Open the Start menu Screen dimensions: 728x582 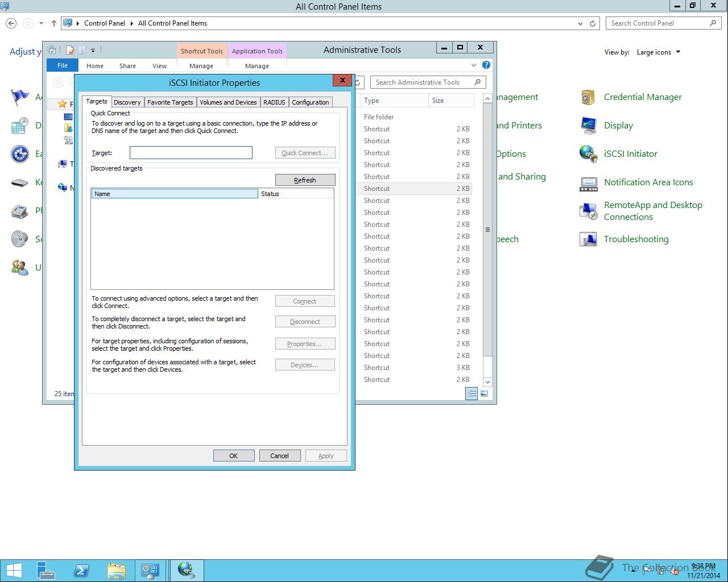14,570
